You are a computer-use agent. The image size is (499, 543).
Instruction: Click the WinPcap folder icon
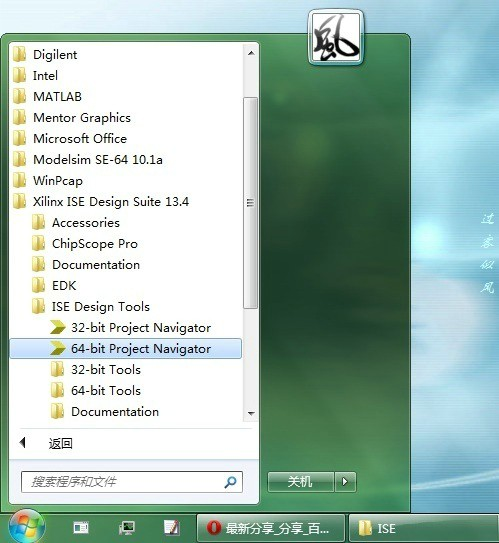tap(19, 180)
